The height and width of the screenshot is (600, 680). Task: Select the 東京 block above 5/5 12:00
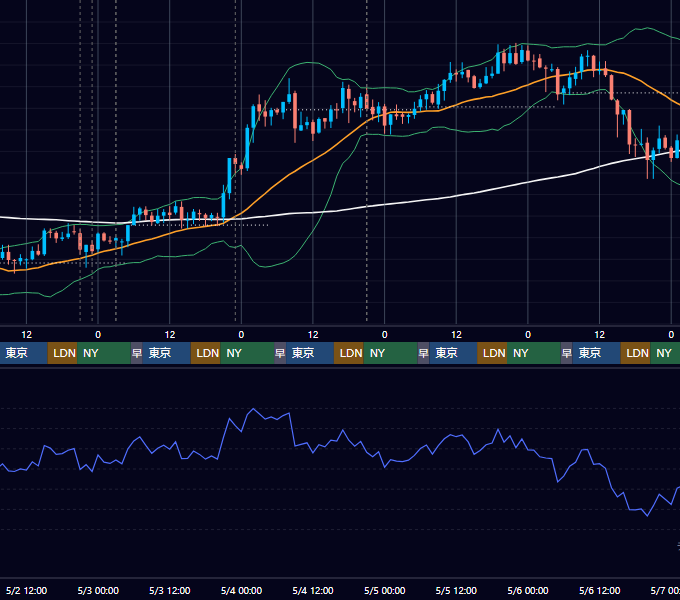pyautogui.click(x=453, y=353)
